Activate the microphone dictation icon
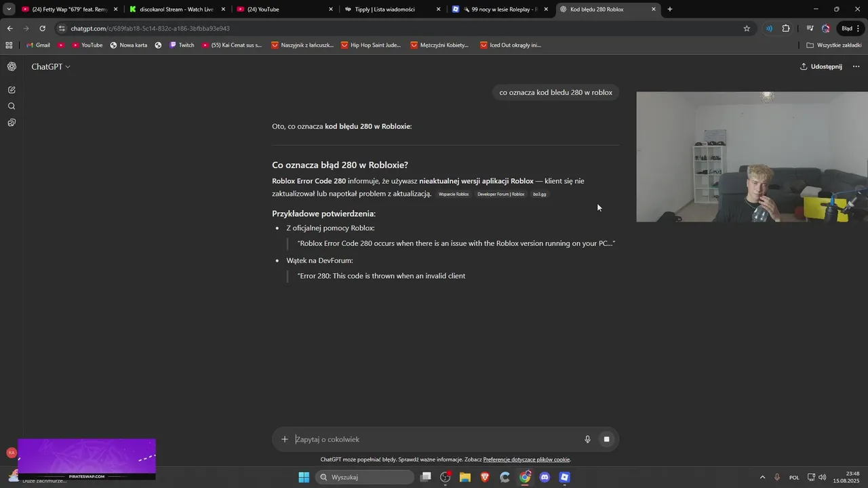 588,439
